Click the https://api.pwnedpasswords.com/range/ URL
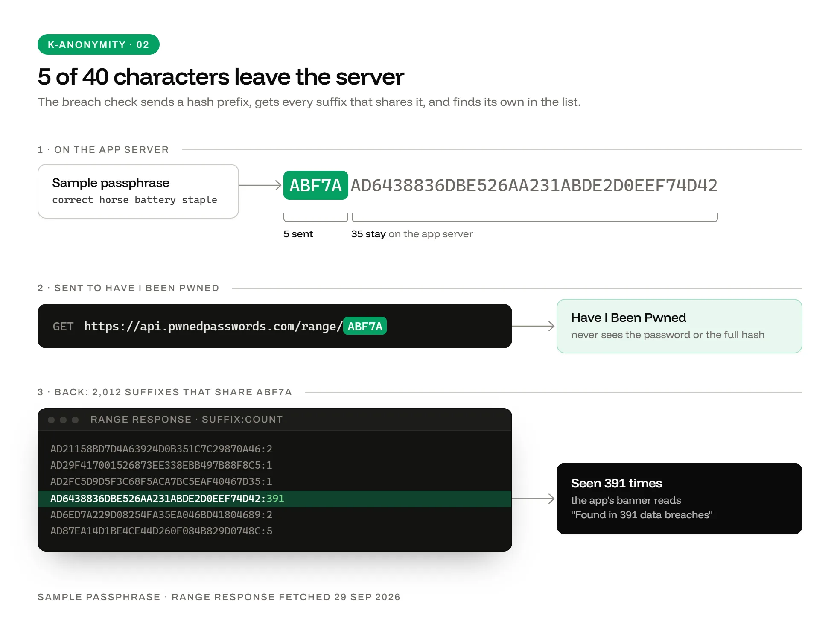840x642 pixels. [213, 327]
